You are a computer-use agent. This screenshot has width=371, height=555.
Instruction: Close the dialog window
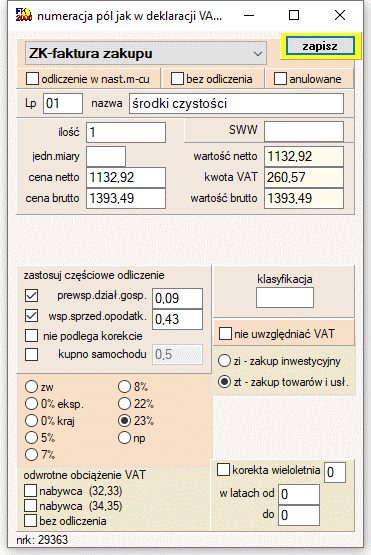[340, 15]
